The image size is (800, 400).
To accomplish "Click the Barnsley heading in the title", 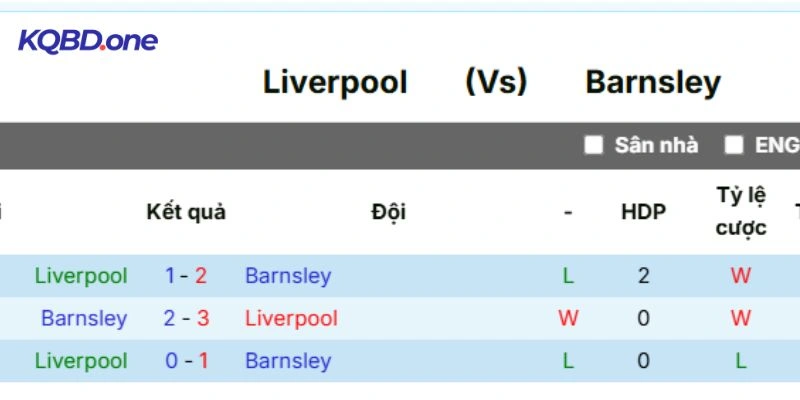I will pos(653,82).
